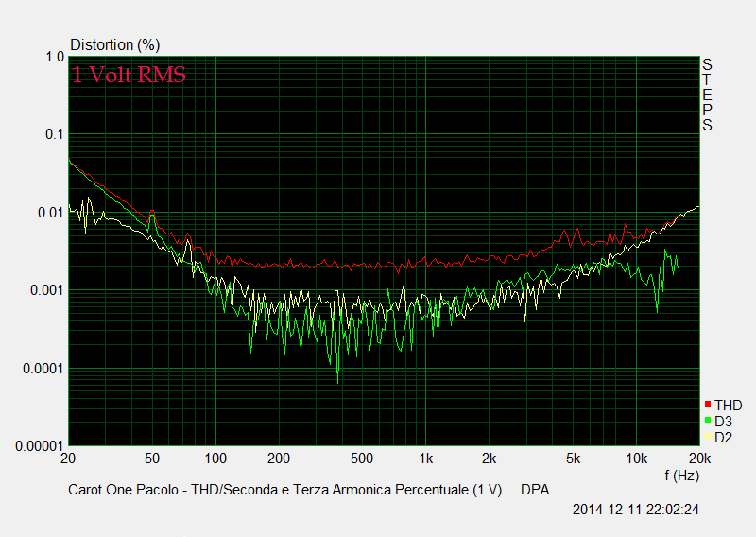Select the D3 legend label
Image resolution: width=756 pixels, height=537 pixels.
point(723,421)
